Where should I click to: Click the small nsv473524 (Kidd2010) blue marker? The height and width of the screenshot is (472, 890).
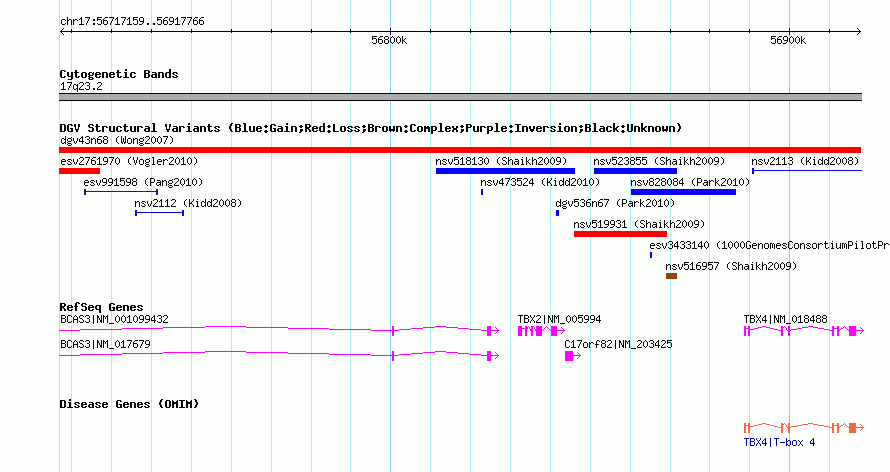[x=482, y=192]
